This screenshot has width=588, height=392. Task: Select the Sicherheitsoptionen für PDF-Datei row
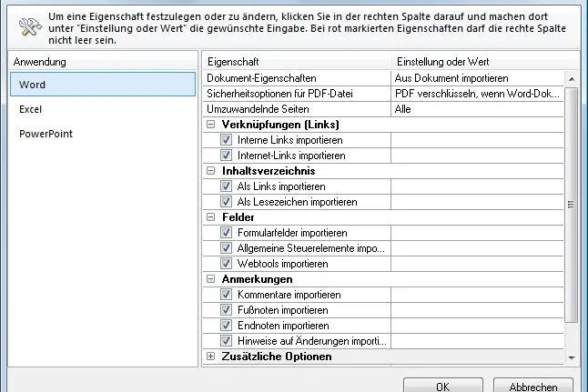click(x=297, y=94)
